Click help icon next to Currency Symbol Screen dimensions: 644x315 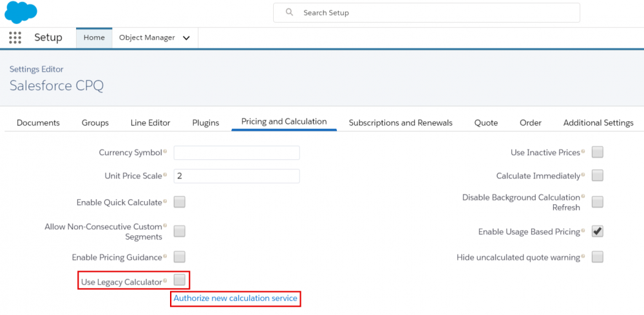[x=165, y=151]
